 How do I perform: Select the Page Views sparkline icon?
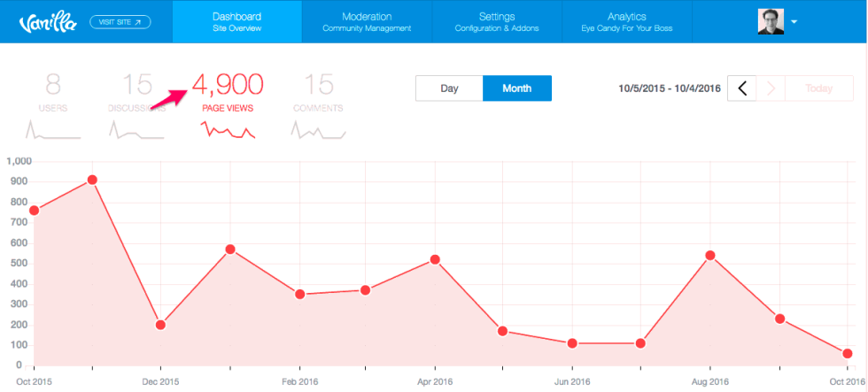tap(228, 131)
